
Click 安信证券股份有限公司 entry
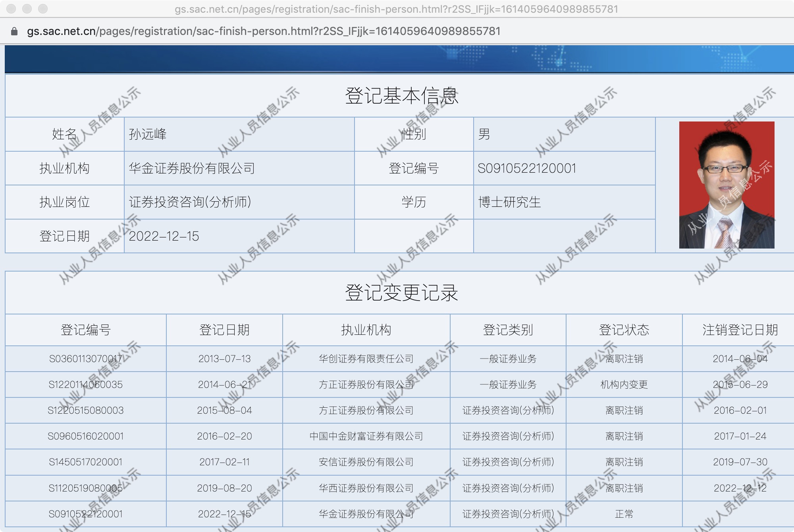click(x=366, y=462)
